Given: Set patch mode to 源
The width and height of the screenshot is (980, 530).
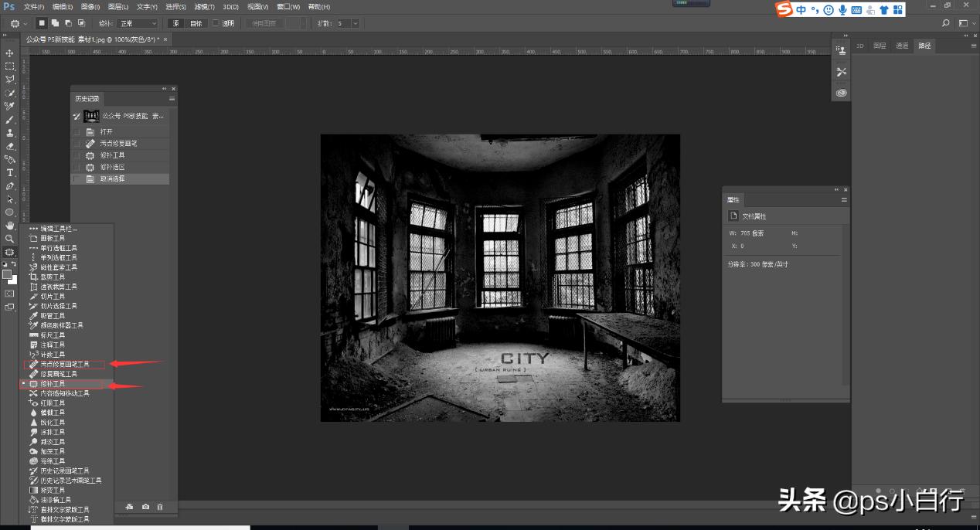Looking at the screenshot, I should tap(176, 24).
